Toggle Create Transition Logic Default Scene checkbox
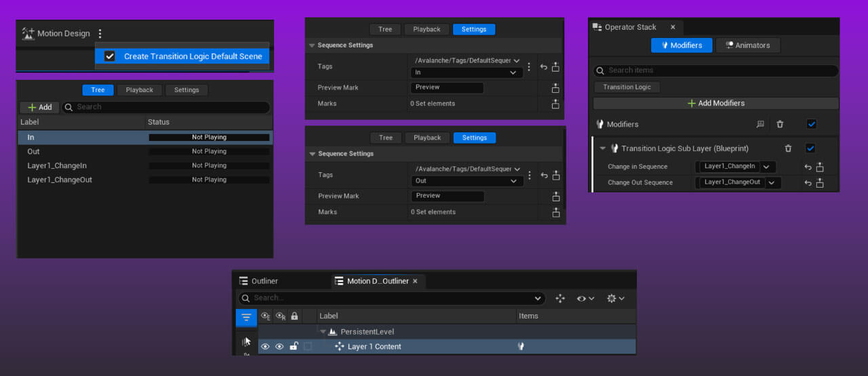 (110, 56)
